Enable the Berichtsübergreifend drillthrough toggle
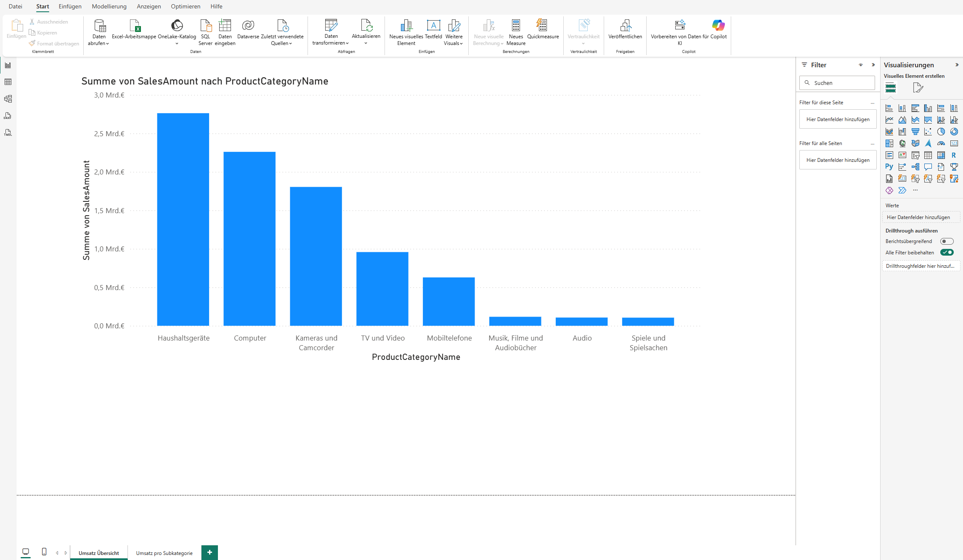The height and width of the screenshot is (560, 963). pos(947,241)
